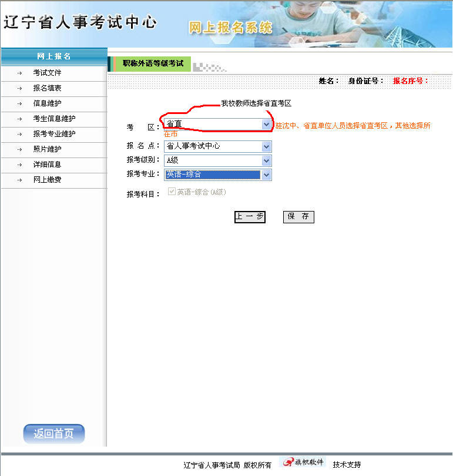Select the 职称外语等级考试 tab
453x476 pixels.
[x=153, y=63]
